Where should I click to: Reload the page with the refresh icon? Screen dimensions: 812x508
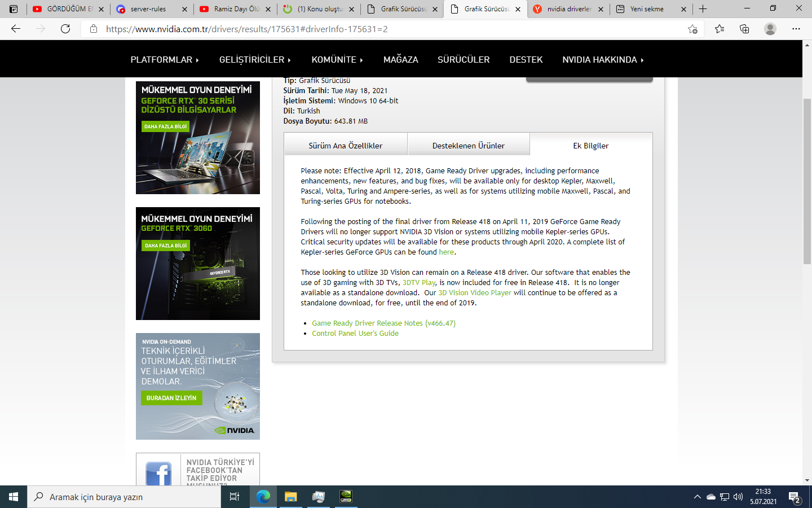click(65, 29)
